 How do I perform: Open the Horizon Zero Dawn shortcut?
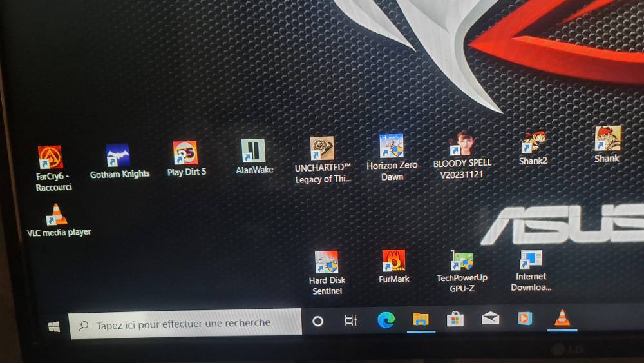(392, 146)
